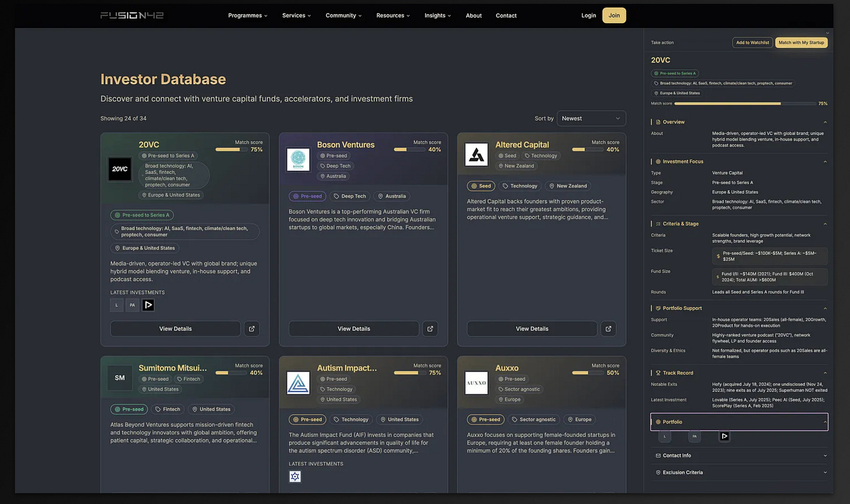Open external link for Boson Ventures card
The image size is (850, 504).
pos(430,328)
